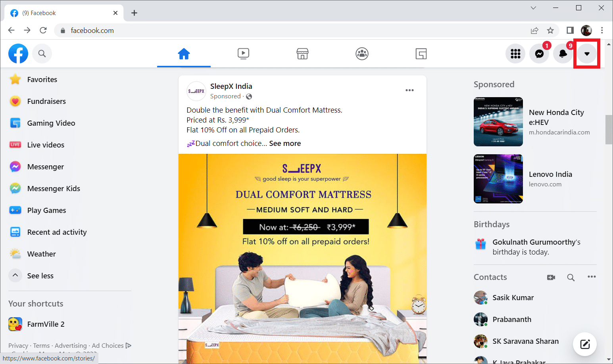
Task: Share this page from the address bar
Action: pos(534,31)
